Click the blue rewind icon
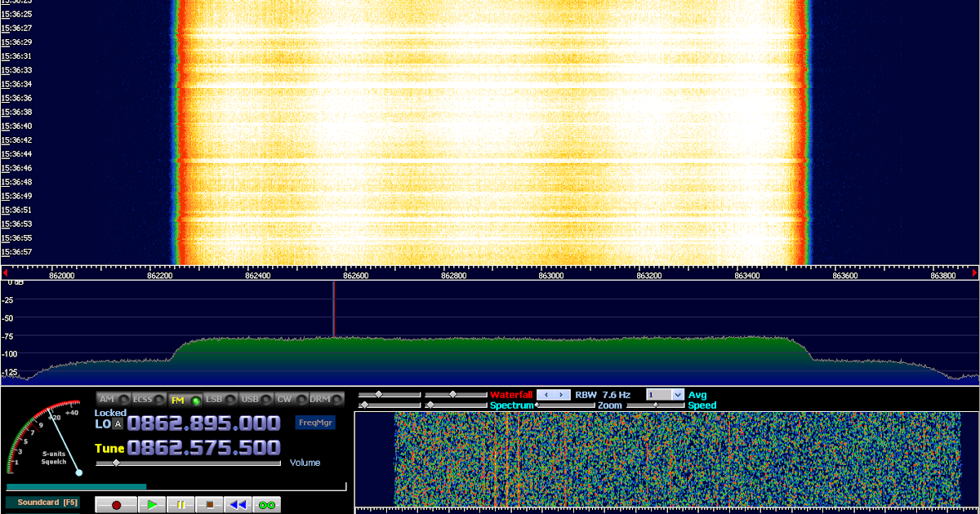The width and height of the screenshot is (980, 514). [x=238, y=504]
